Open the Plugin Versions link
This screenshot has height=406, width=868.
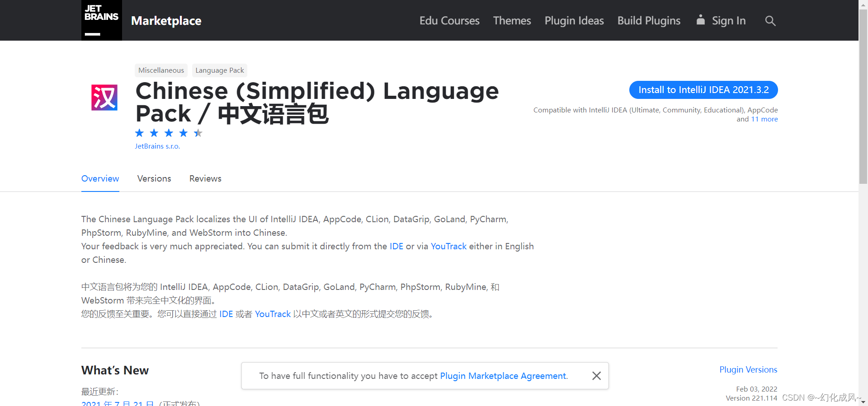click(x=748, y=369)
